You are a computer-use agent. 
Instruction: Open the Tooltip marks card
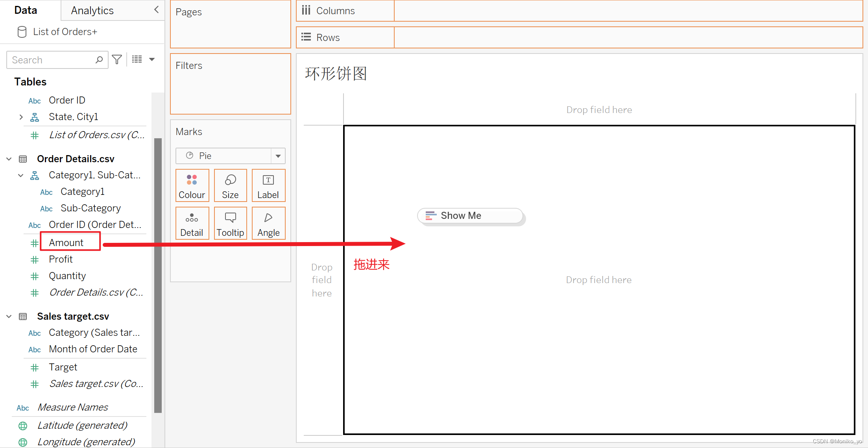point(230,223)
